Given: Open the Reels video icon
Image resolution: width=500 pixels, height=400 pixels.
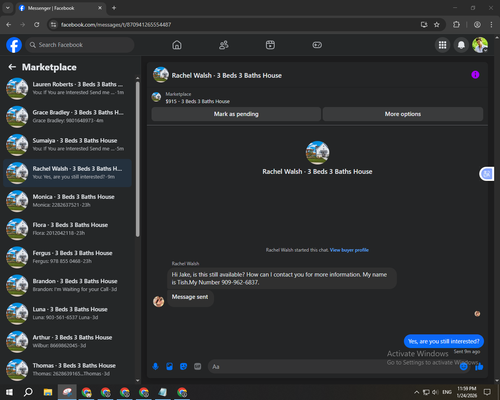Looking at the screenshot, I should pos(270,45).
